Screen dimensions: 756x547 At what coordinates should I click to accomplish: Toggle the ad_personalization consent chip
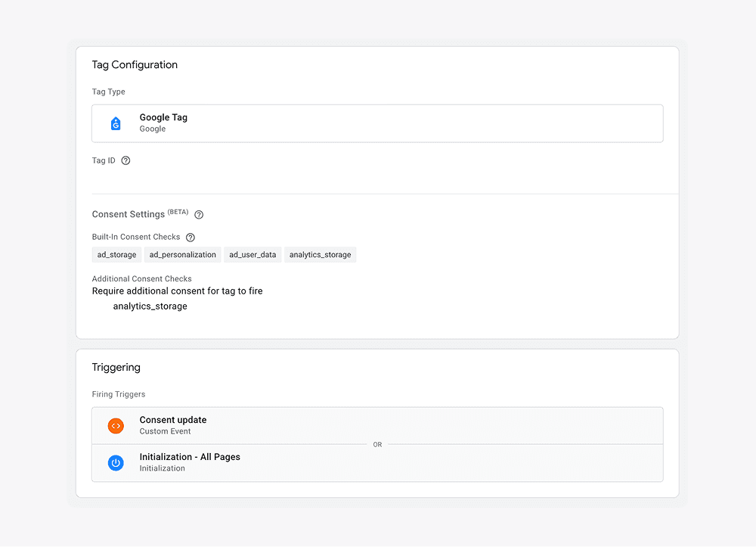point(182,254)
